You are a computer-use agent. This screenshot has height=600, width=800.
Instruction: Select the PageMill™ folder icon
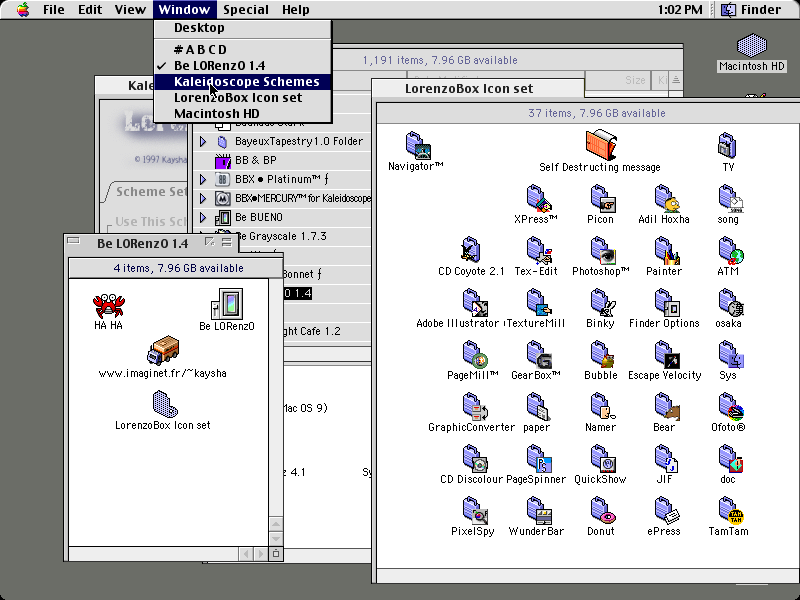point(474,354)
